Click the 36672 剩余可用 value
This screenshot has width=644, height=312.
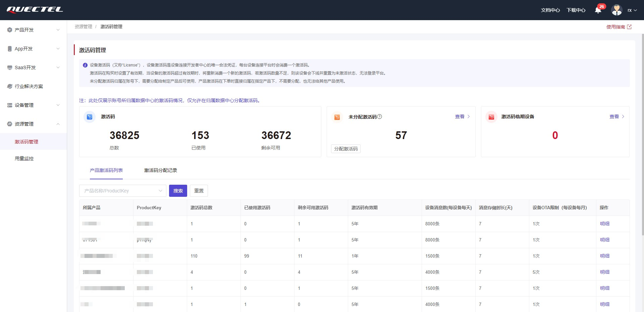(x=276, y=135)
